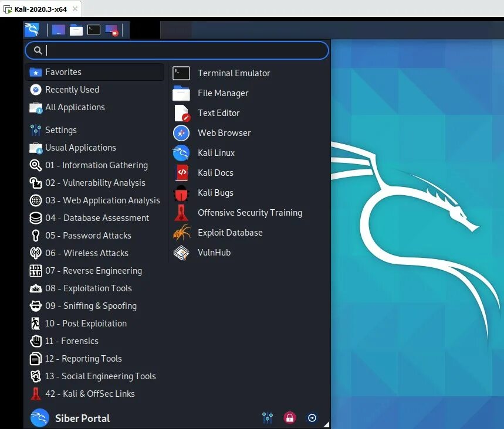
Task: Click the Terminal Emulator icon in favorites
Action: [181, 73]
